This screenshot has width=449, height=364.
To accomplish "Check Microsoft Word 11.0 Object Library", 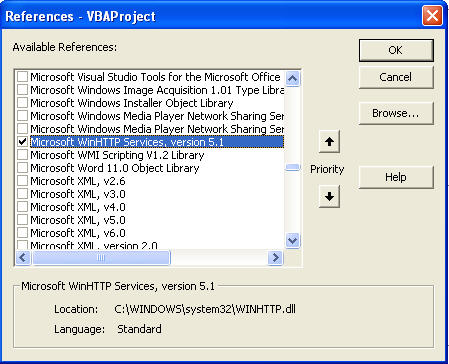I will tap(22, 168).
